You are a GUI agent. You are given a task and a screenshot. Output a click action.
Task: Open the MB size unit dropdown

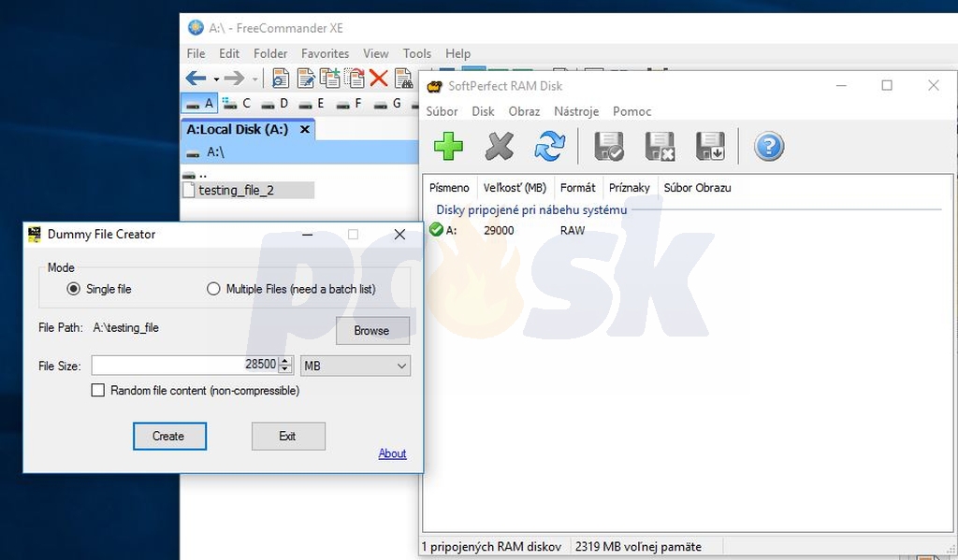[356, 366]
